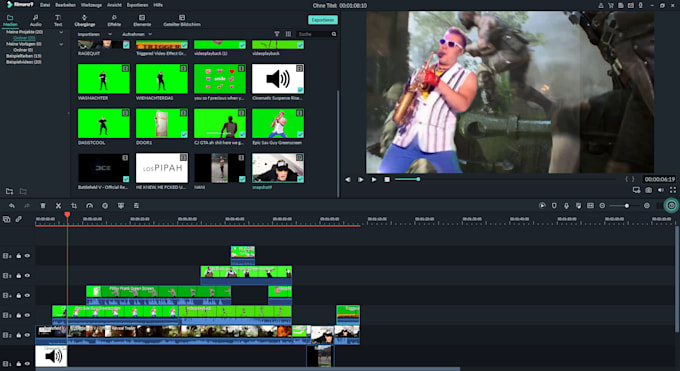Open the edit adjustments sliders icon
Image resolution: width=680 pixels, height=371 pixels.
click(136, 206)
